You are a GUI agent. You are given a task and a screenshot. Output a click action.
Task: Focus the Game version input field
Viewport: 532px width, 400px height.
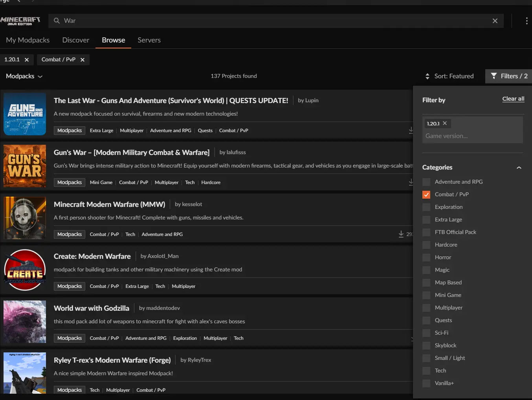tap(473, 136)
